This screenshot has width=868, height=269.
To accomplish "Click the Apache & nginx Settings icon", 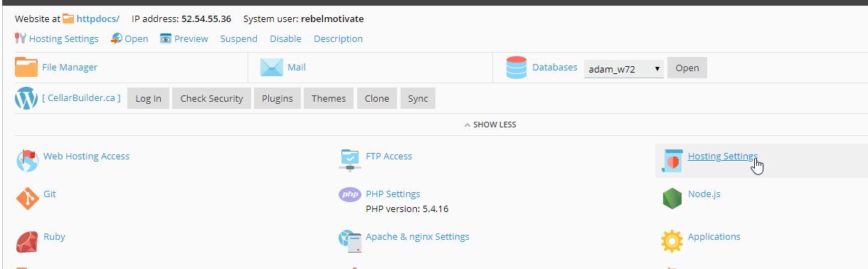I will point(349,241).
